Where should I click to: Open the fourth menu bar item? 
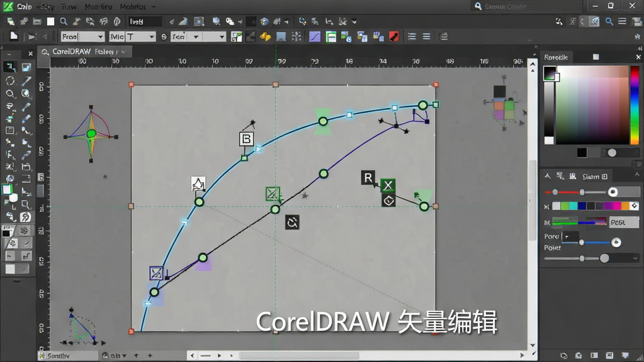tap(98, 6)
